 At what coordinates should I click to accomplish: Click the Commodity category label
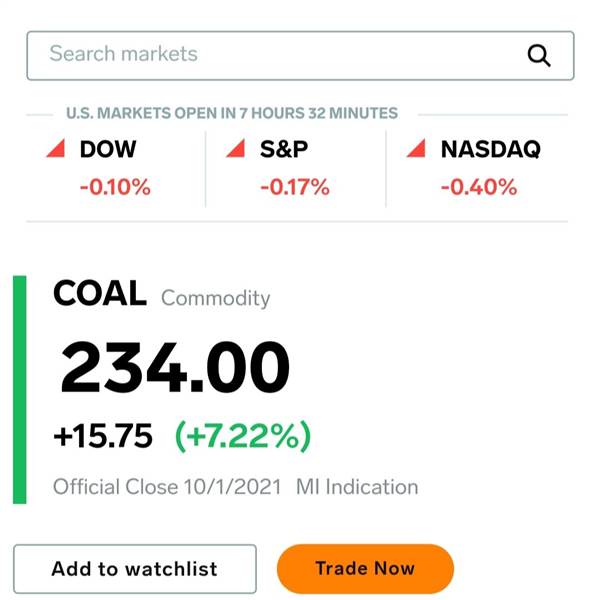pyautogui.click(x=215, y=298)
